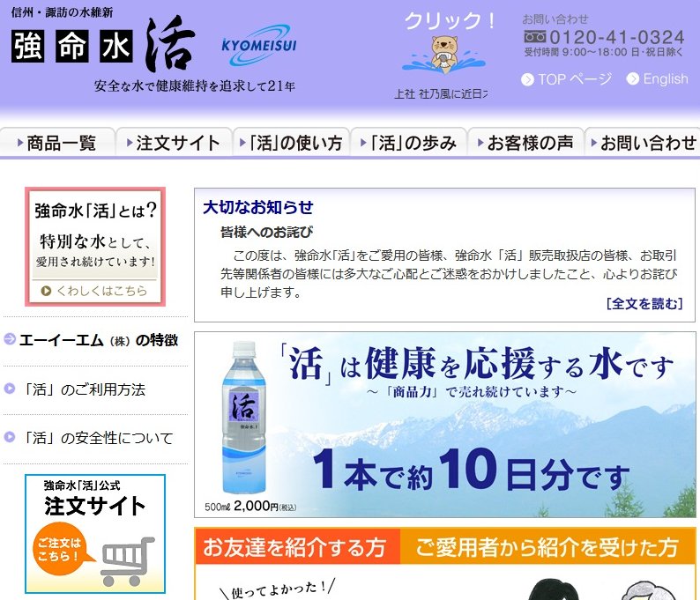The width and height of the screenshot is (700, 600).
Task: Read the full notice via 全文を読む
Action: click(x=644, y=304)
